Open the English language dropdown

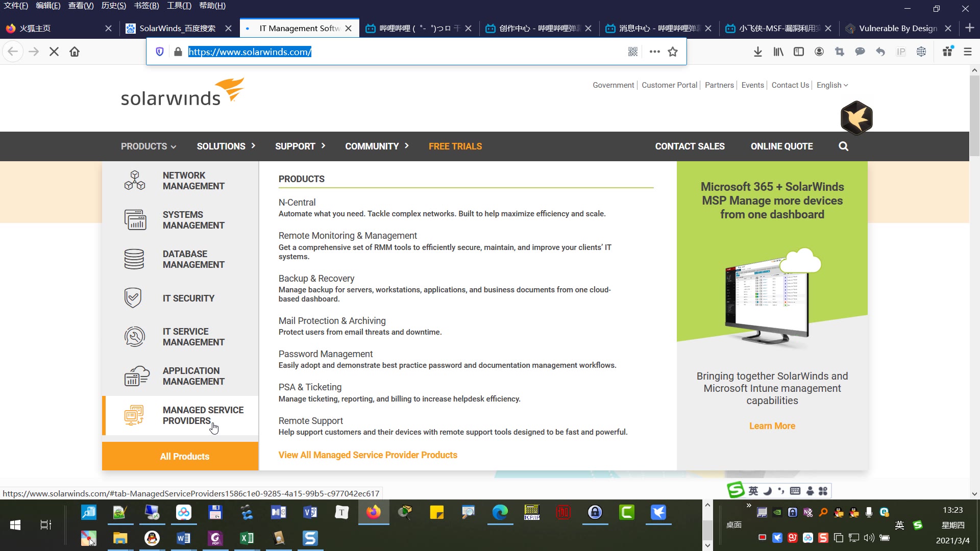coord(832,85)
